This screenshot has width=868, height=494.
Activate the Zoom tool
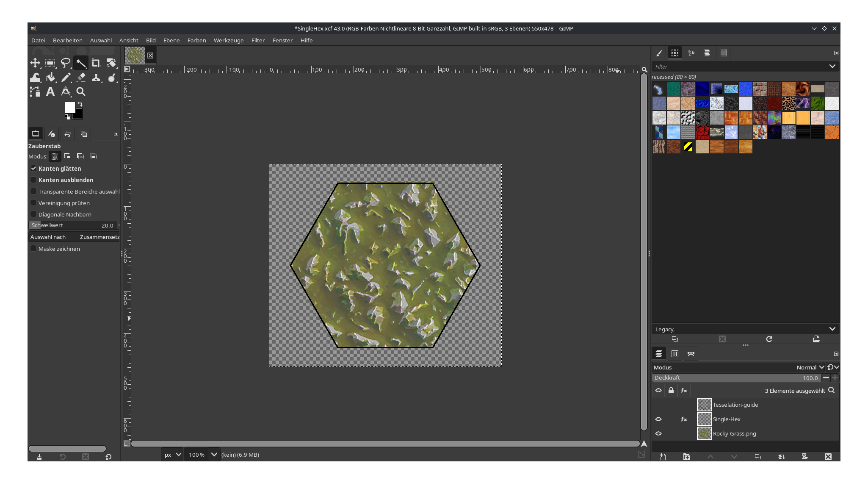click(81, 91)
